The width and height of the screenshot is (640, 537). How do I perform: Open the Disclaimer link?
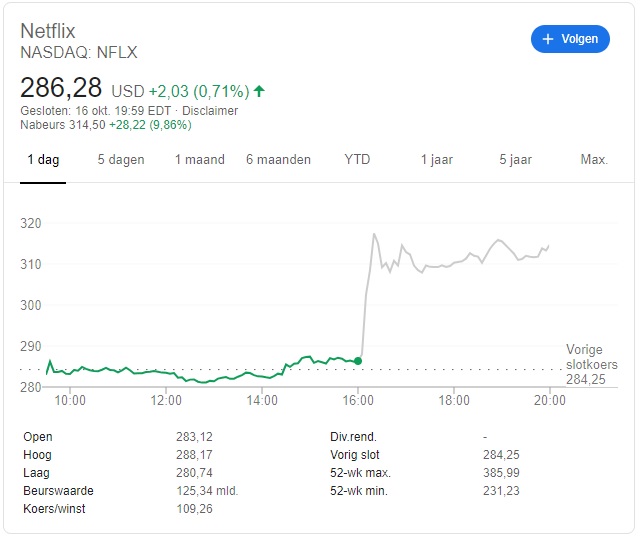tap(210, 111)
